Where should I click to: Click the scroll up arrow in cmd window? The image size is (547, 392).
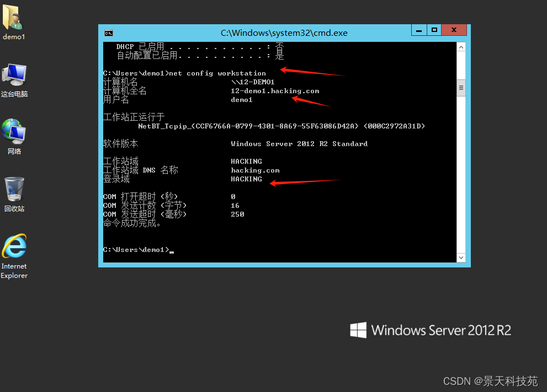[x=461, y=47]
